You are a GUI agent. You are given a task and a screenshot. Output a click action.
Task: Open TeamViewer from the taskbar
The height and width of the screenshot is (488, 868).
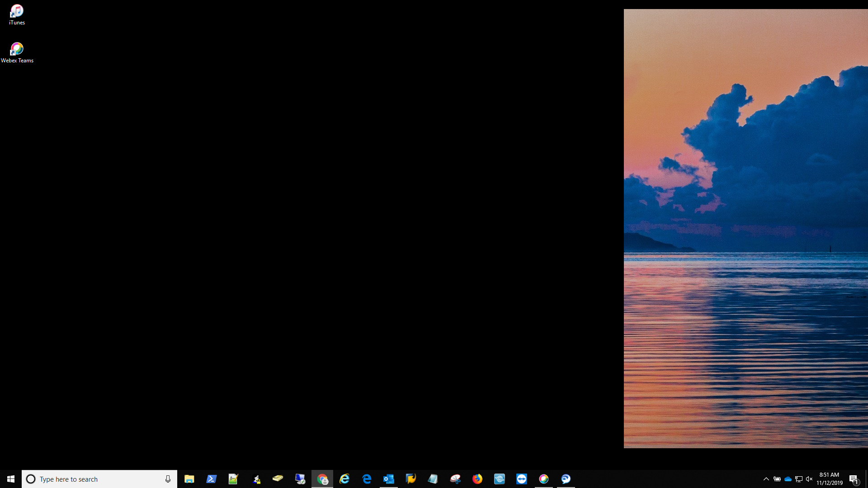click(522, 479)
